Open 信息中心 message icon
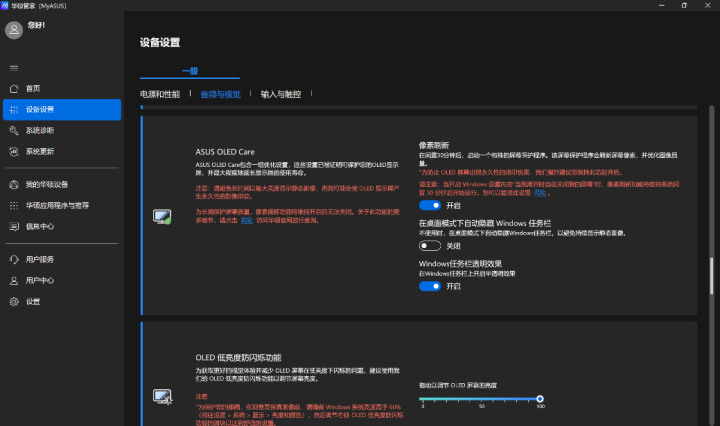The image size is (720, 426). (14, 226)
